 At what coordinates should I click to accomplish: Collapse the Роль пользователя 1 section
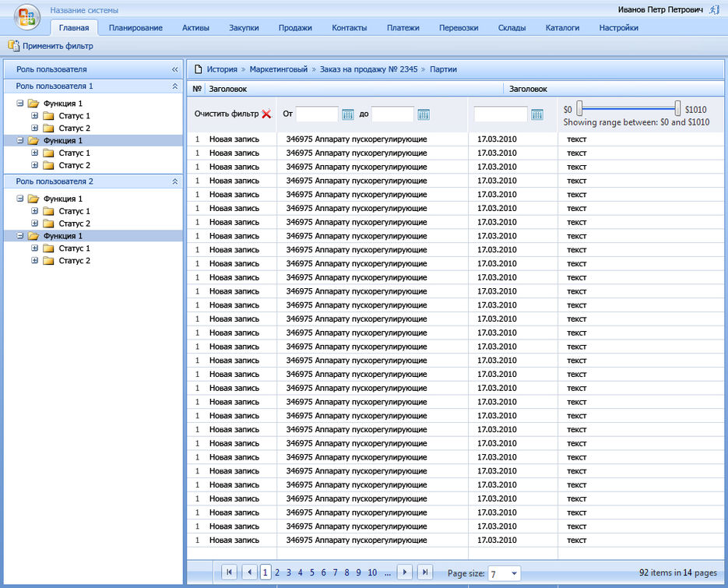click(175, 86)
